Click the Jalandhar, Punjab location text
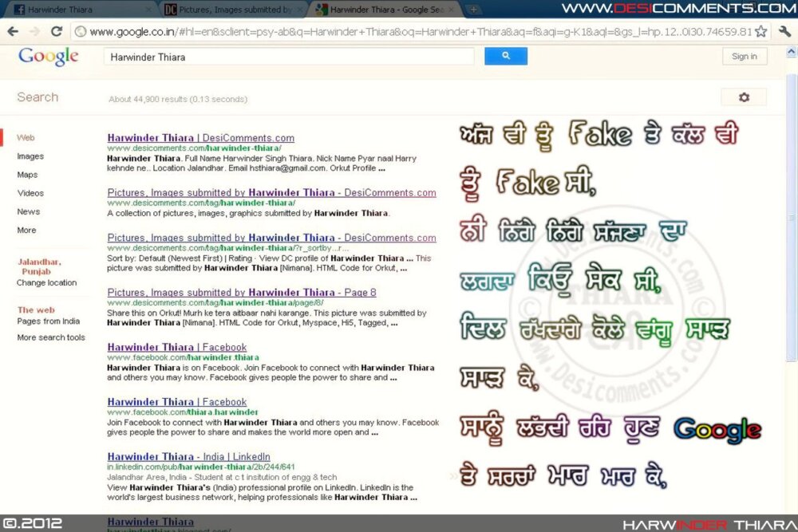This screenshot has height=532, width=798. pos(39,266)
